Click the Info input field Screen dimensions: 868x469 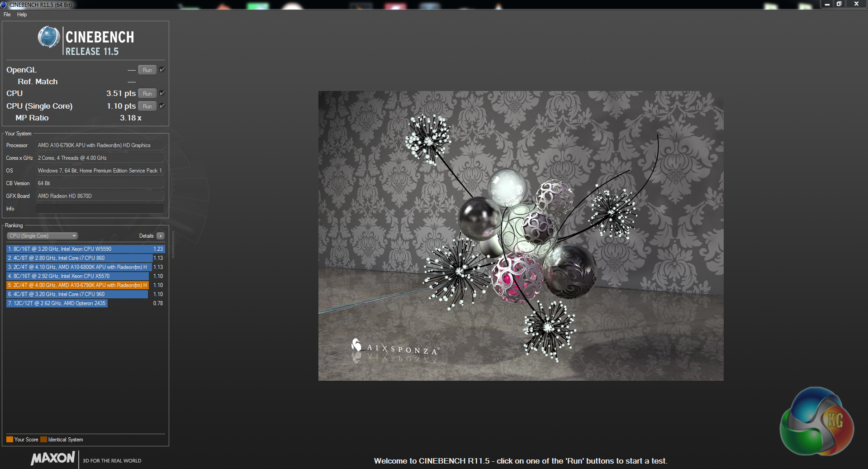point(100,209)
